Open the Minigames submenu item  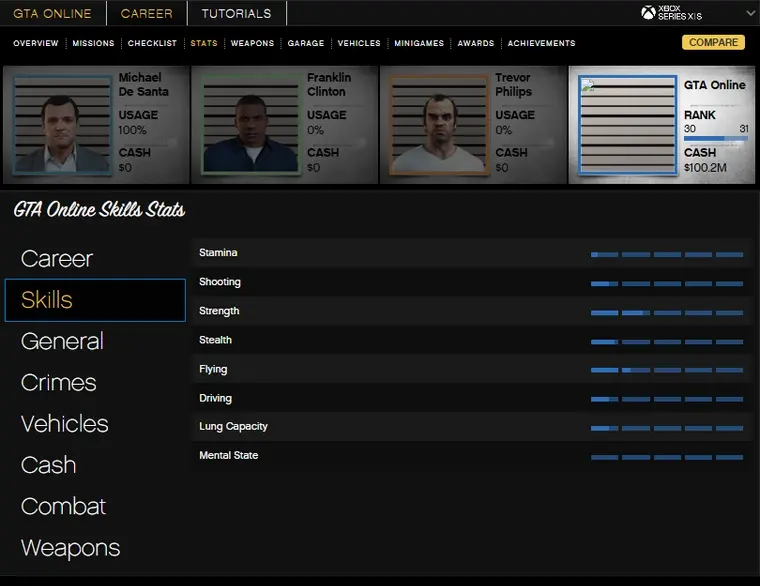pyautogui.click(x=420, y=44)
